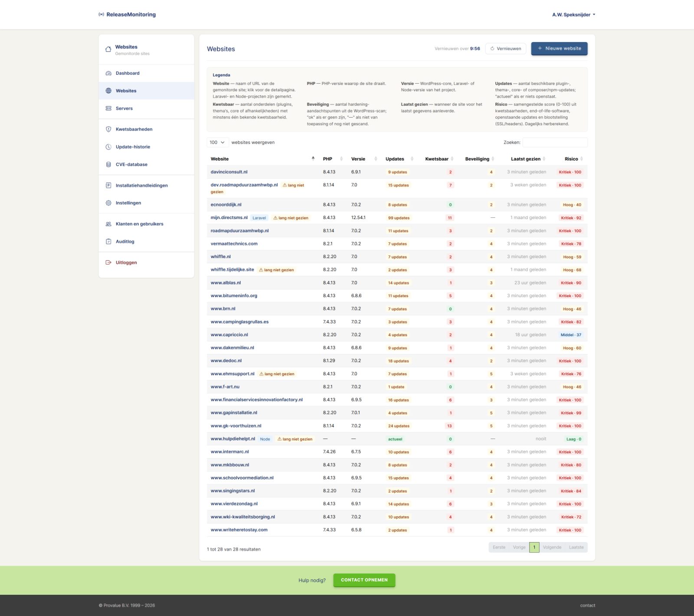Click warning icon on www.hulpdiehelpt.nl row
This screenshot has width=694, height=616.
click(279, 439)
